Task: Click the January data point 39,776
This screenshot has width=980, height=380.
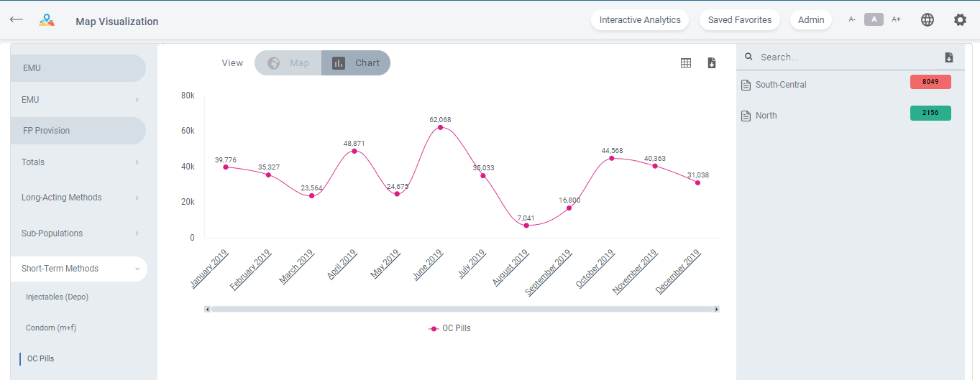Action: coord(225,167)
